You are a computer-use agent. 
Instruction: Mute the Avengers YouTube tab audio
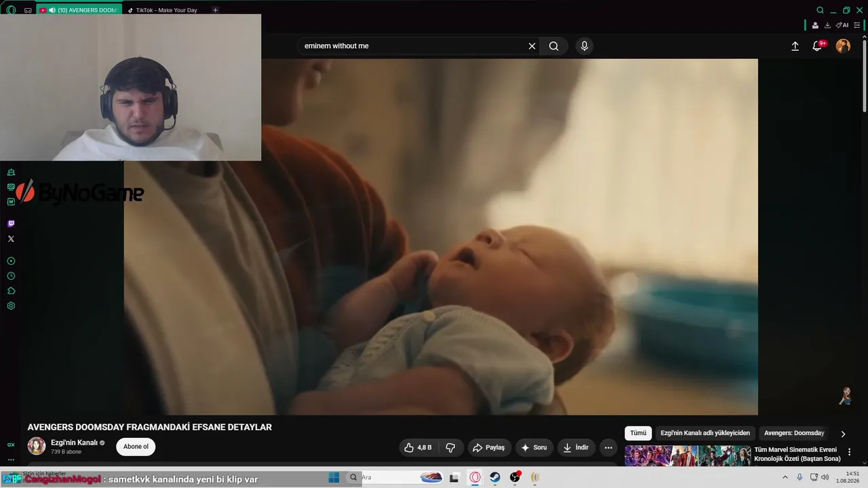52,10
